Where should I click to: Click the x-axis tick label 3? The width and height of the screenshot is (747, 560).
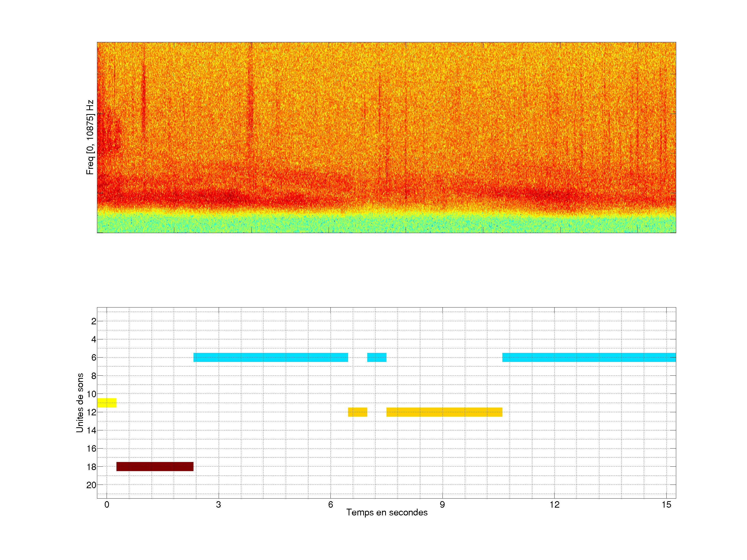point(218,505)
